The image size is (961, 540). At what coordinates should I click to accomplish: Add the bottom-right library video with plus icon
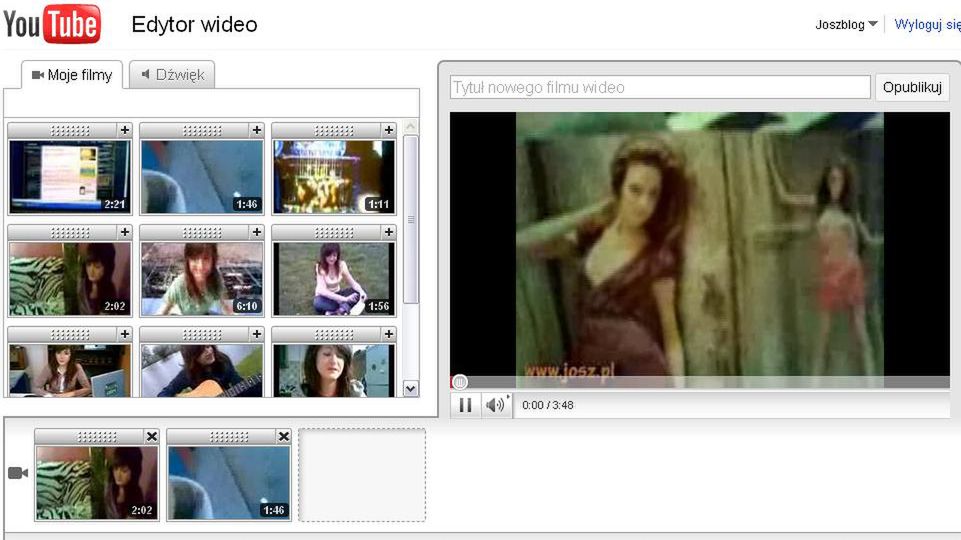click(389, 333)
